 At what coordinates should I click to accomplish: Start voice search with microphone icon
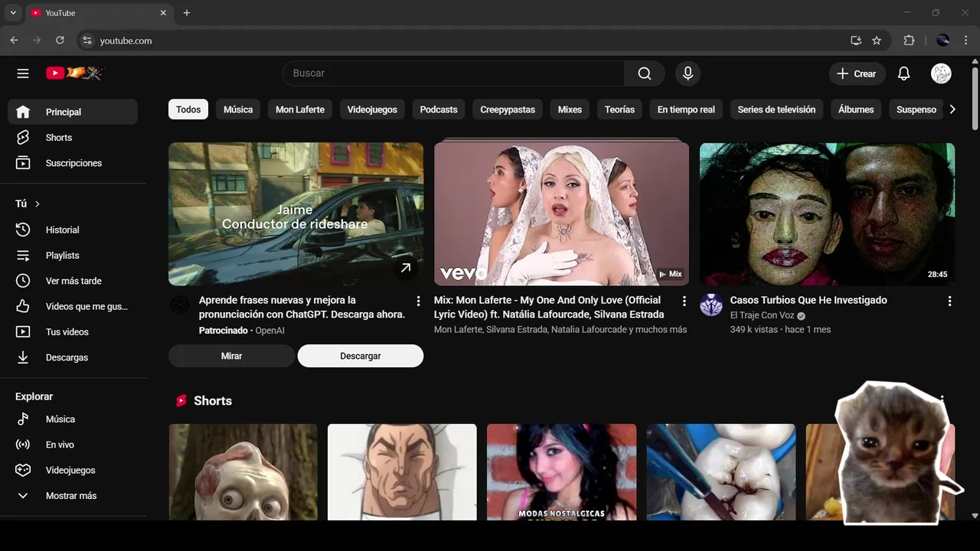click(x=688, y=73)
